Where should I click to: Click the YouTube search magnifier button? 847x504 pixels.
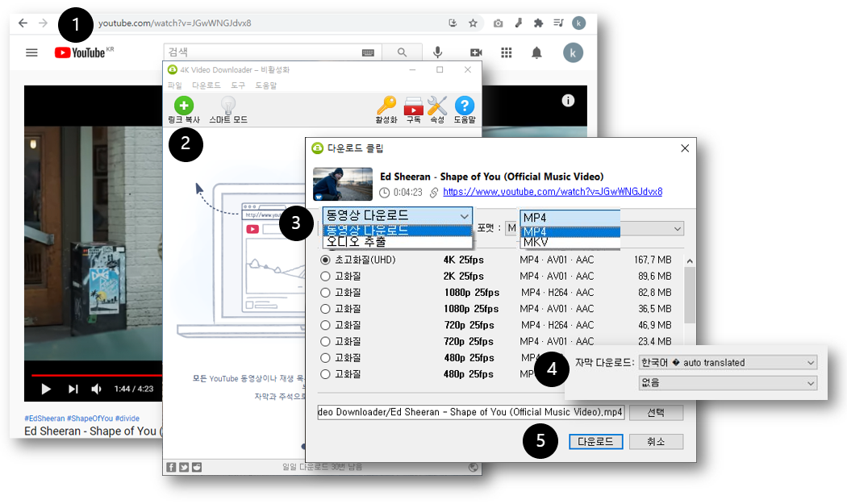[x=402, y=52]
